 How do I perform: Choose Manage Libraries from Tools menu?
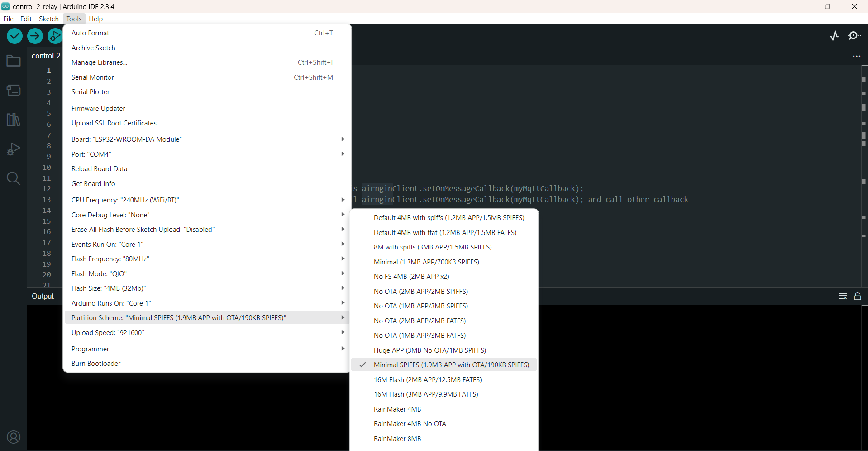(x=99, y=62)
